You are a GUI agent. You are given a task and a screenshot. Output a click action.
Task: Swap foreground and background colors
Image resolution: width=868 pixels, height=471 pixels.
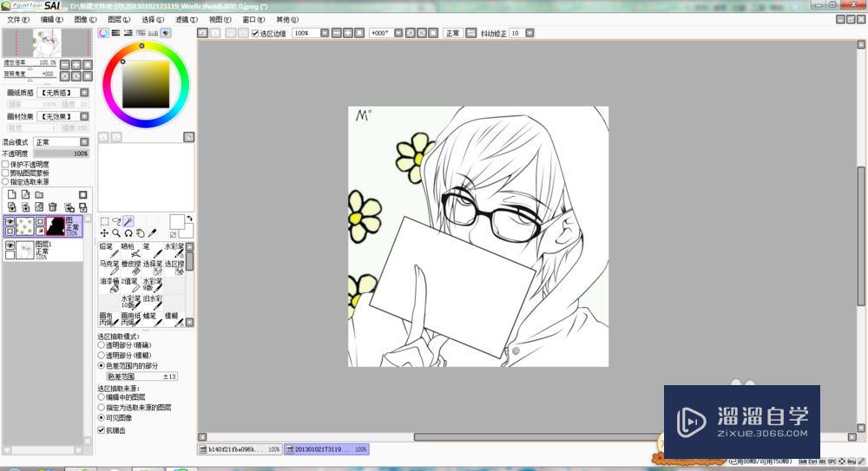(x=189, y=219)
